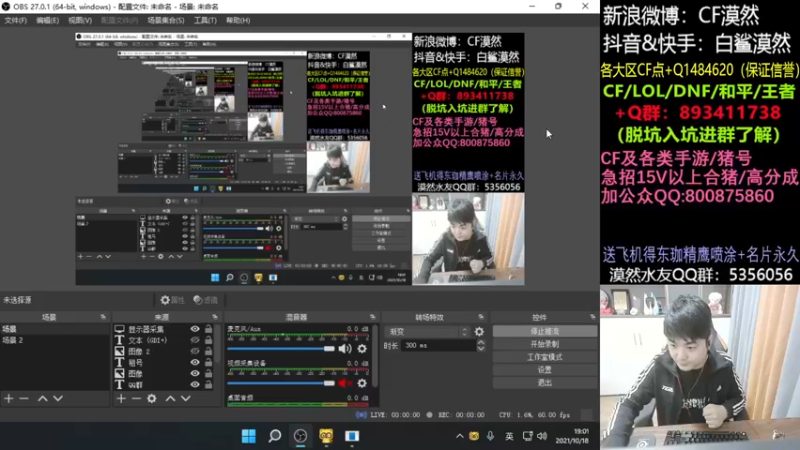Image resolution: width=800 pixels, height=450 pixels.
Task: Open 视频采集设备 audio settings gear
Action: click(x=362, y=383)
